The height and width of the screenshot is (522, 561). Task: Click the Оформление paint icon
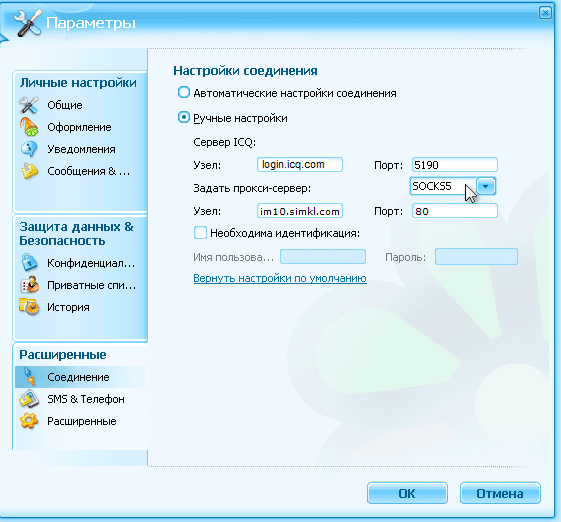(29, 127)
